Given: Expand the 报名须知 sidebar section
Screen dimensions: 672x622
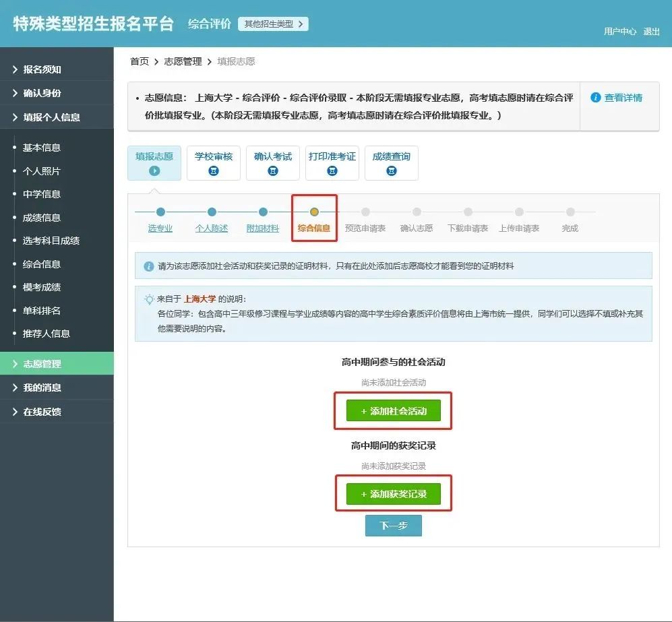Looking at the screenshot, I should [x=42, y=69].
